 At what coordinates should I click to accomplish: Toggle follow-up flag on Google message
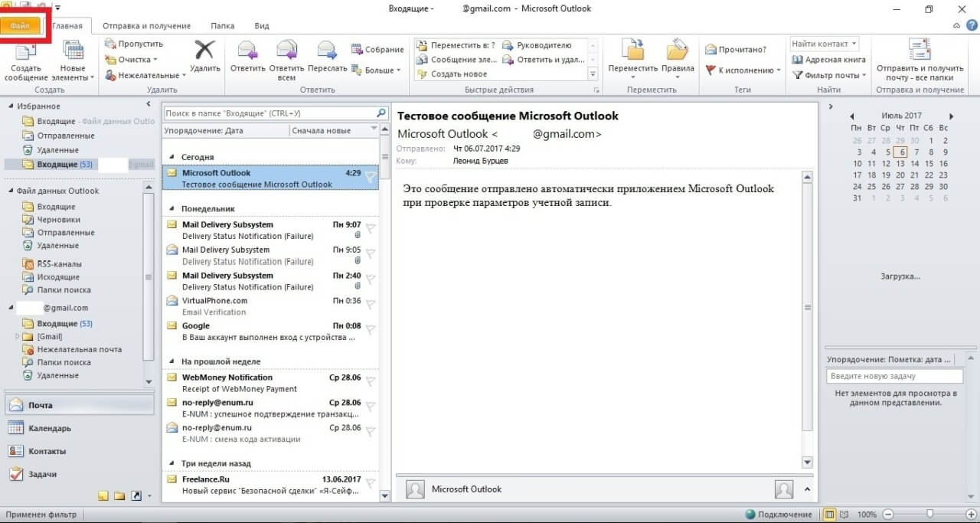point(371,330)
